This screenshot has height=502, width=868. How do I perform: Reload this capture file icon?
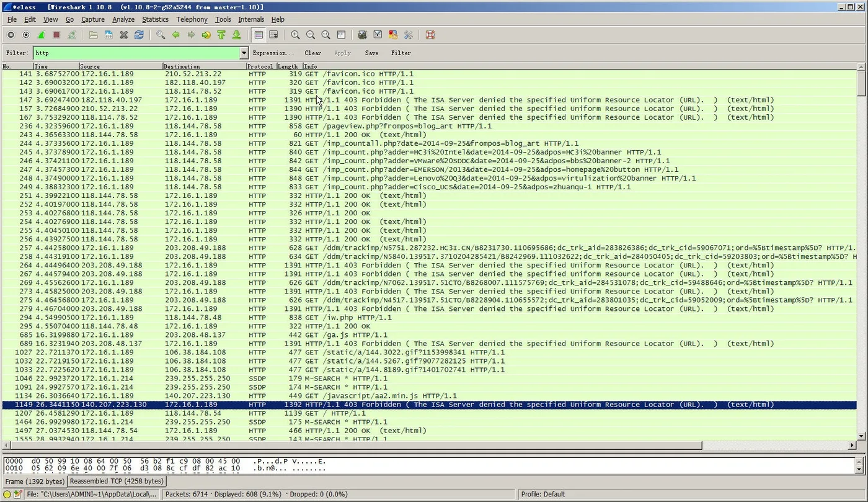[x=139, y=35]
